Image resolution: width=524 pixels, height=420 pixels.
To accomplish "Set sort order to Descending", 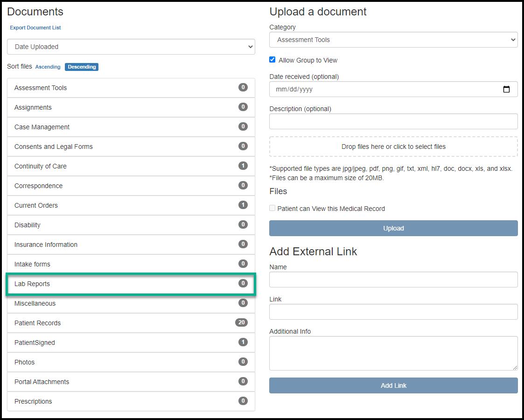I will (82, 67).
